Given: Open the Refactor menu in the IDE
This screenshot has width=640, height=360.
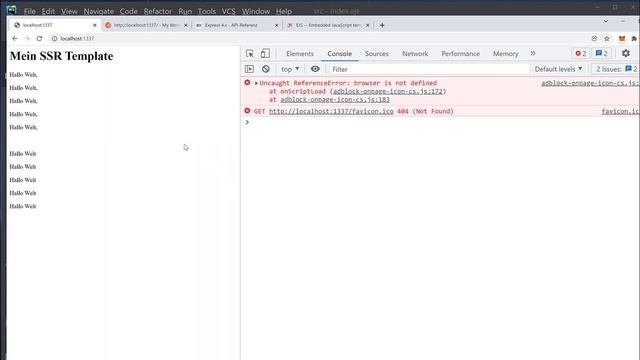Looking at the screenshot, I should tap(158, 11).
